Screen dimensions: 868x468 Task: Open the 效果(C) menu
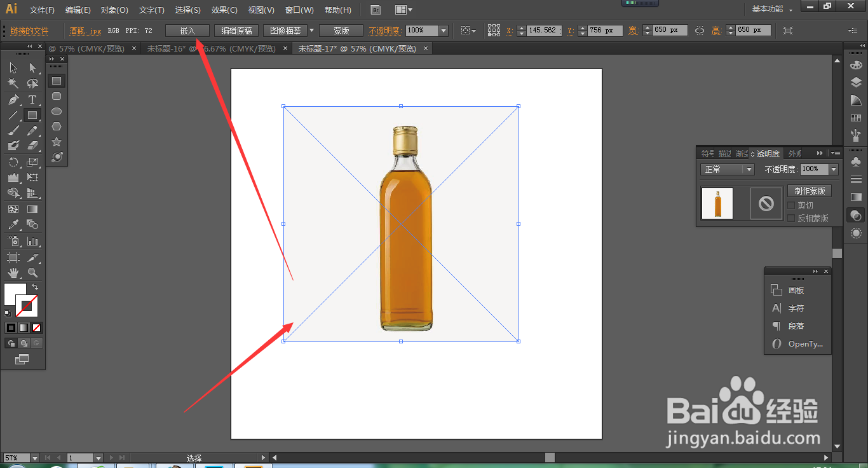224,10
